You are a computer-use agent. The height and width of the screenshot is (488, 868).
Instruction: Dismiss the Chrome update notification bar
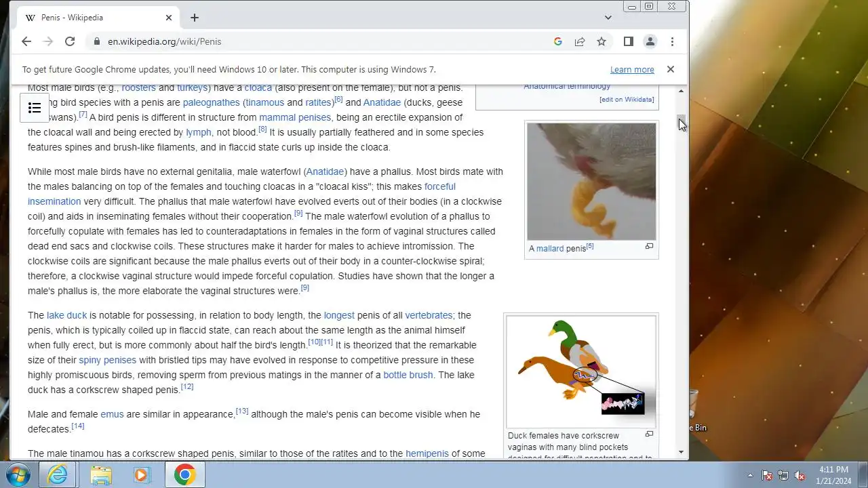671,69
